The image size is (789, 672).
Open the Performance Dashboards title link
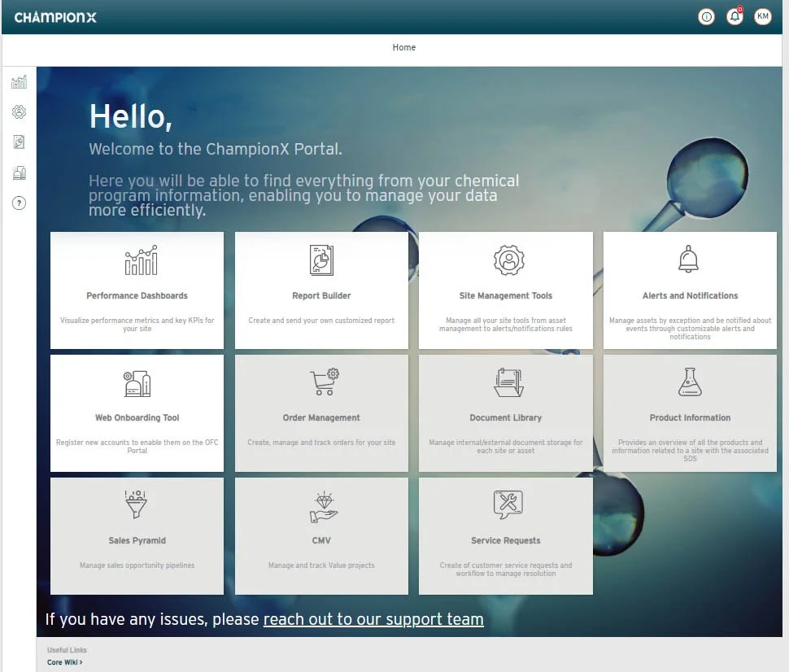point(137,295)
